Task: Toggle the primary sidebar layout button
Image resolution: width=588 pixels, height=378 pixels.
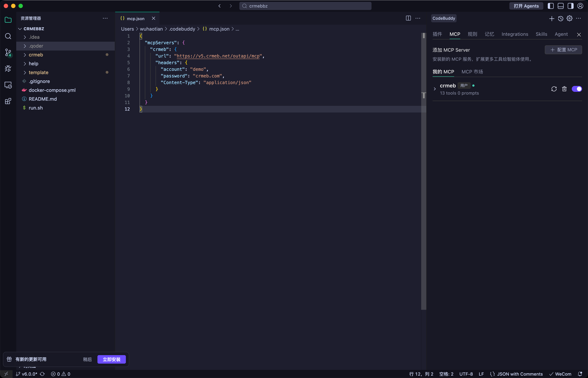Action: coord(551,6)
